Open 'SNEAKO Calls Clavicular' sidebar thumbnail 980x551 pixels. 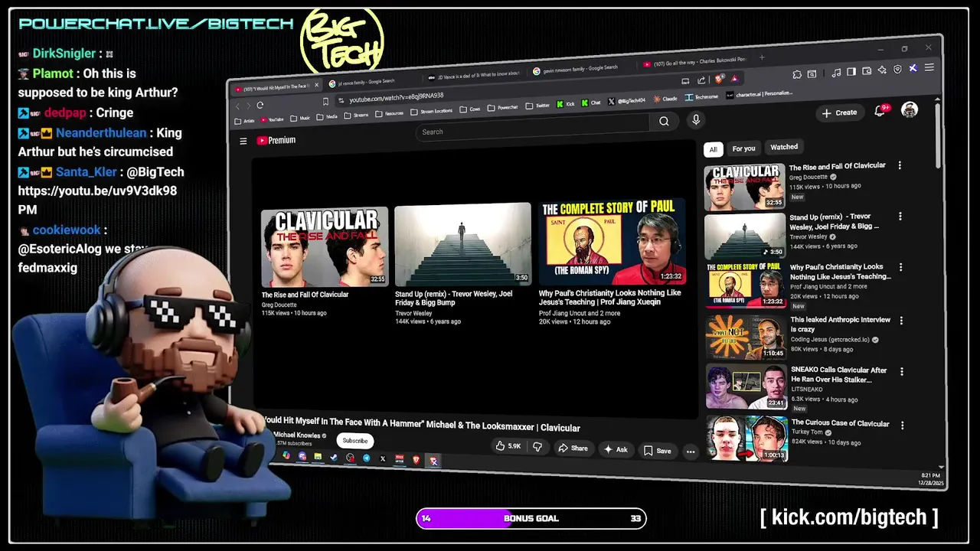pos(746,387)
